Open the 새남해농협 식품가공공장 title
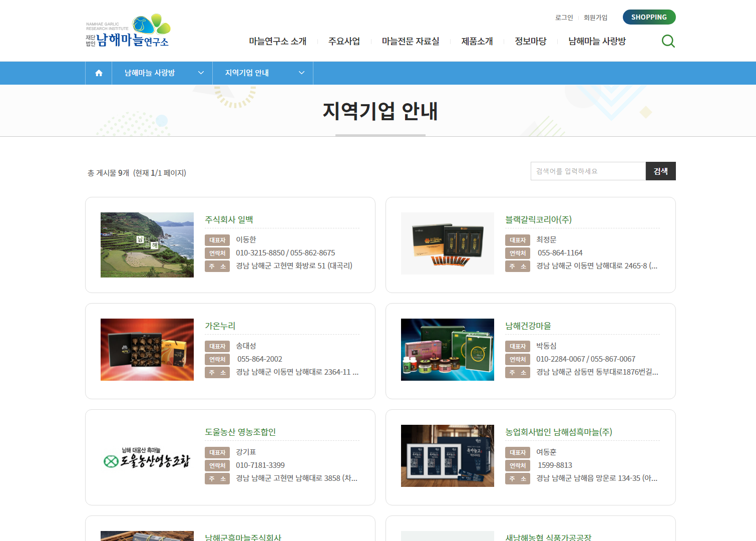756x541 pixels. pyautogui.click(x=548, y=537)
